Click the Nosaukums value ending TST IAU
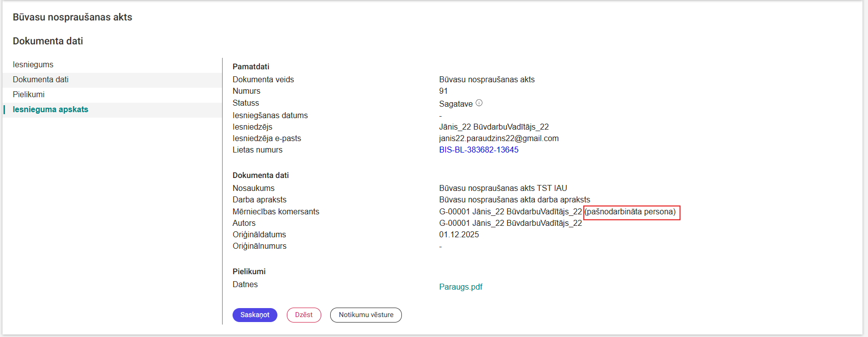Image resolution: width=868 pixels, height=337 pixels. pyautogui.click(x=503, y=188)
